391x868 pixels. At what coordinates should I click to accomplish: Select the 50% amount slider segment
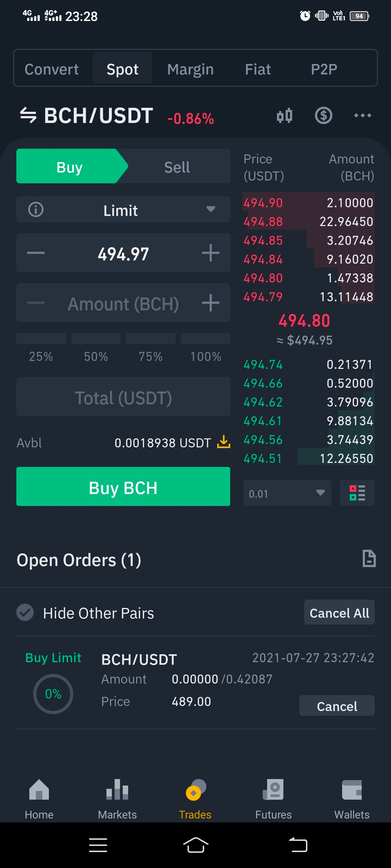coord(96,339)
